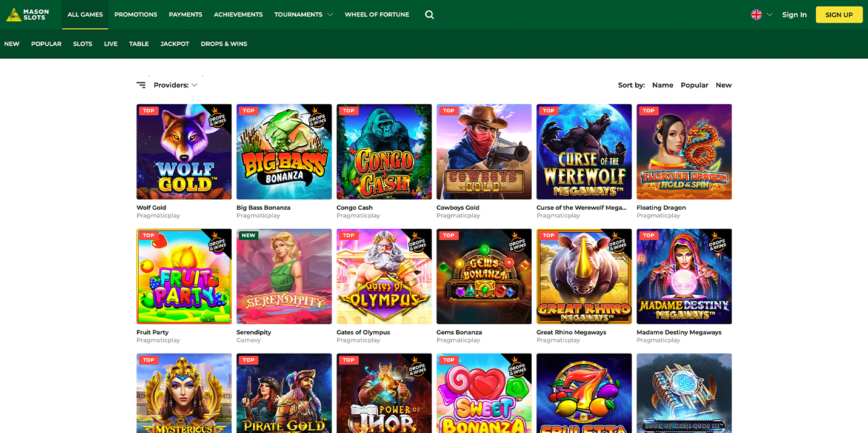Expand the Providers dropdown
The width and height of the screenshot is (868, 433).
coord(176,85)
